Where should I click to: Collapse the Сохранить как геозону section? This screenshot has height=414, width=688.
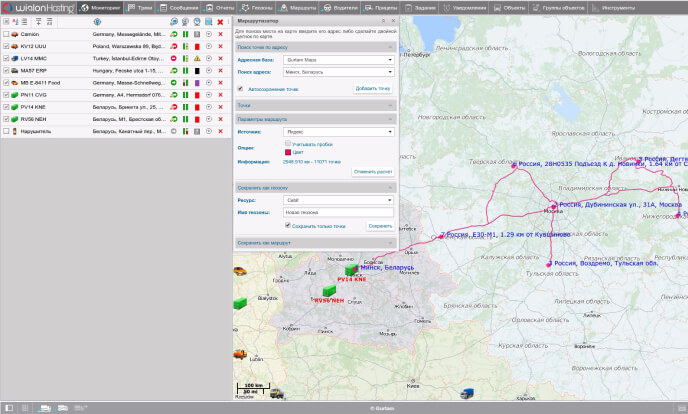[x=316, y=188]
